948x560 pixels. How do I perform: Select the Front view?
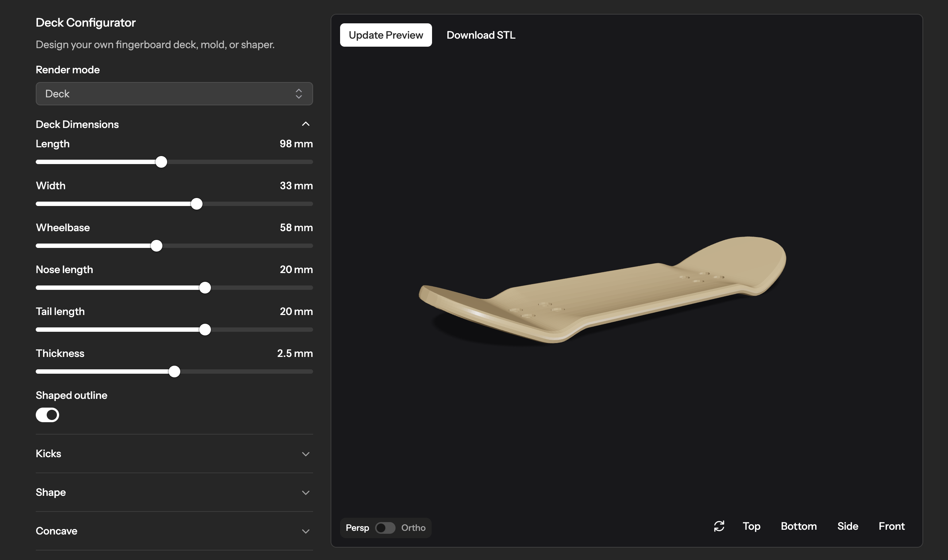pyautogui.click(x=892, y=526)
